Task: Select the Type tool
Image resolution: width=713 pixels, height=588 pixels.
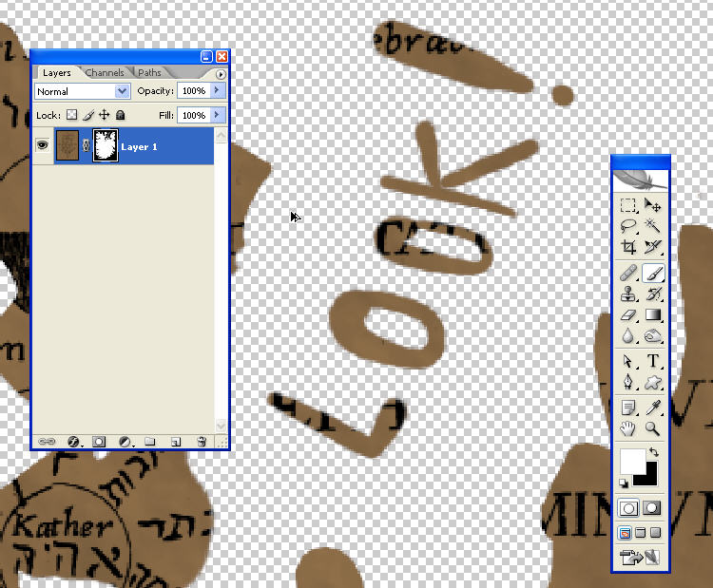Action: point(653,361)
